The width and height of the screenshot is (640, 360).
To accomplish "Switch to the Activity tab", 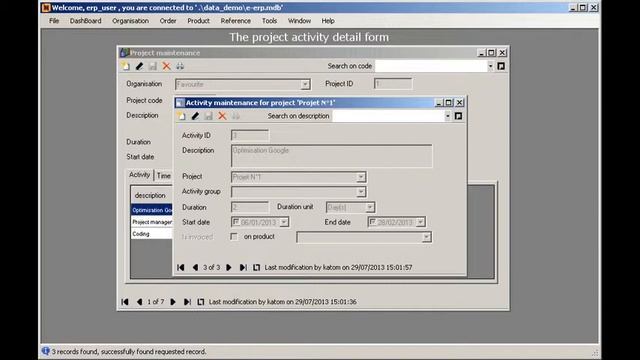I will [x=140, y=175].
